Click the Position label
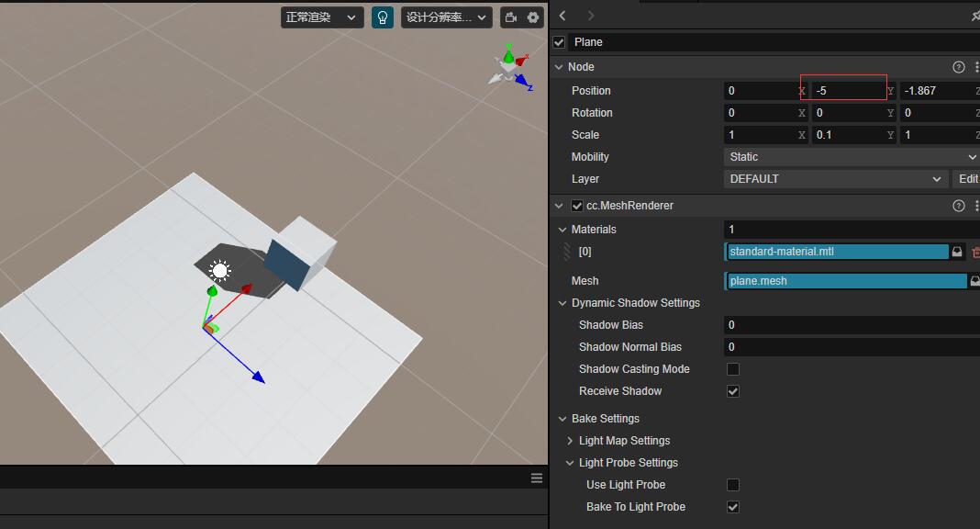Viewport: 980px width, 529px height. [591, 91]
